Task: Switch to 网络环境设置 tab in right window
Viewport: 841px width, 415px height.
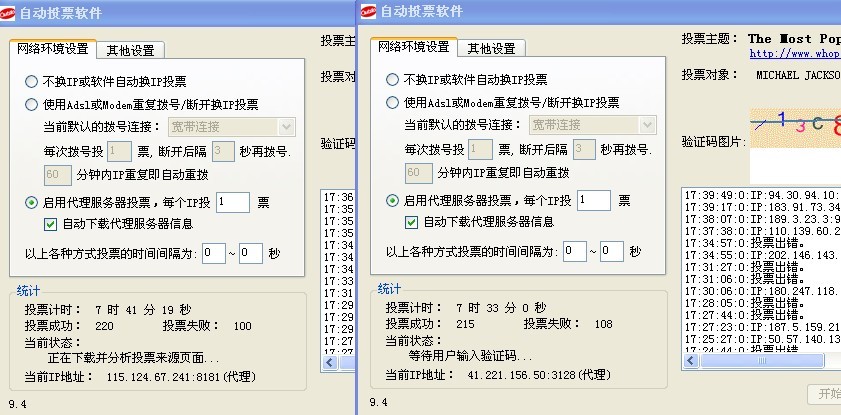Action: 414,47
